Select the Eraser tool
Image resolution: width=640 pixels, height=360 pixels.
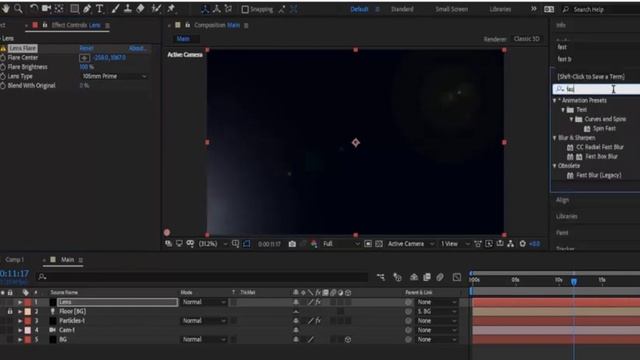click(x=140, y=9)
